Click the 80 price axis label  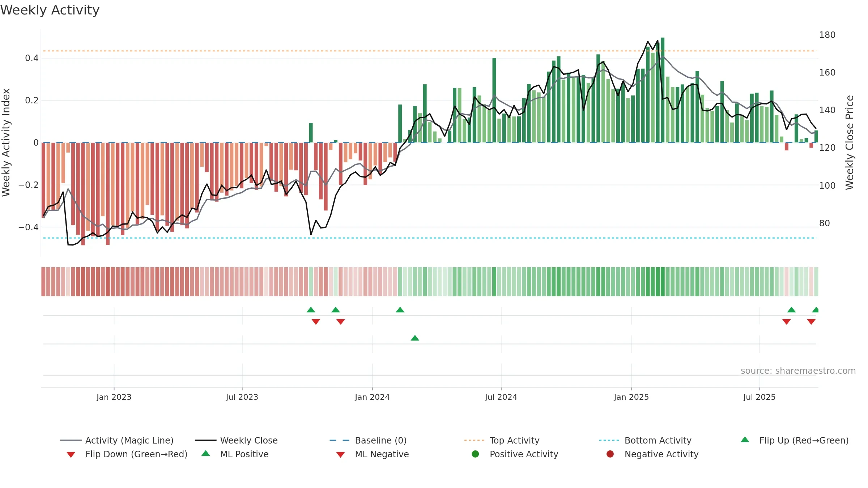tap(824, 223)
